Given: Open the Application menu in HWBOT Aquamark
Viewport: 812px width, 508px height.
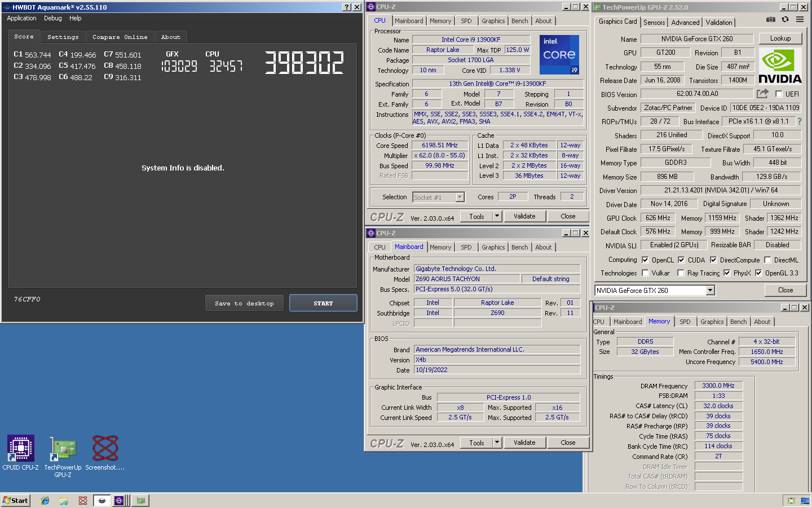Looking at the screenshot, I should click(x=21, y=18).
